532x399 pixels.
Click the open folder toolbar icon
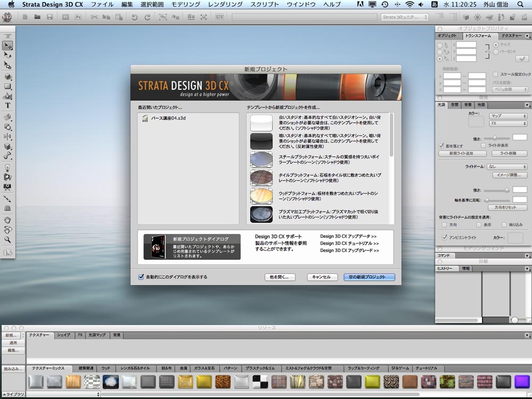(x=37, y=16)
